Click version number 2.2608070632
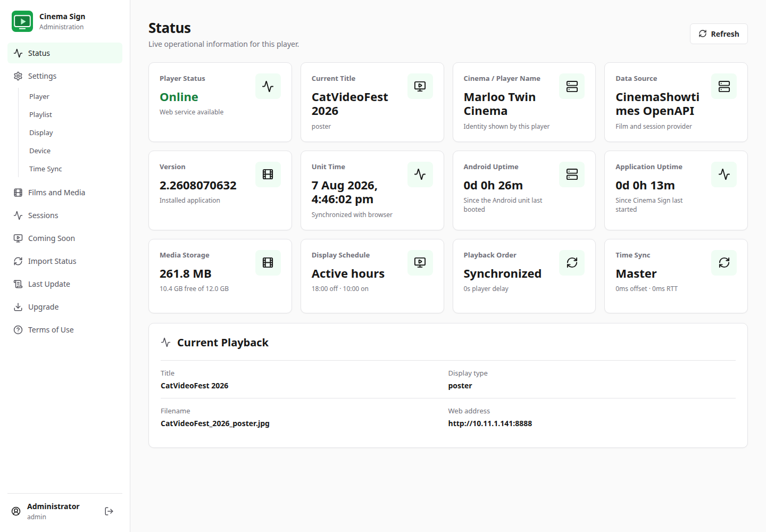The width and height of the screenshot is (766, 532). (198, 185)
